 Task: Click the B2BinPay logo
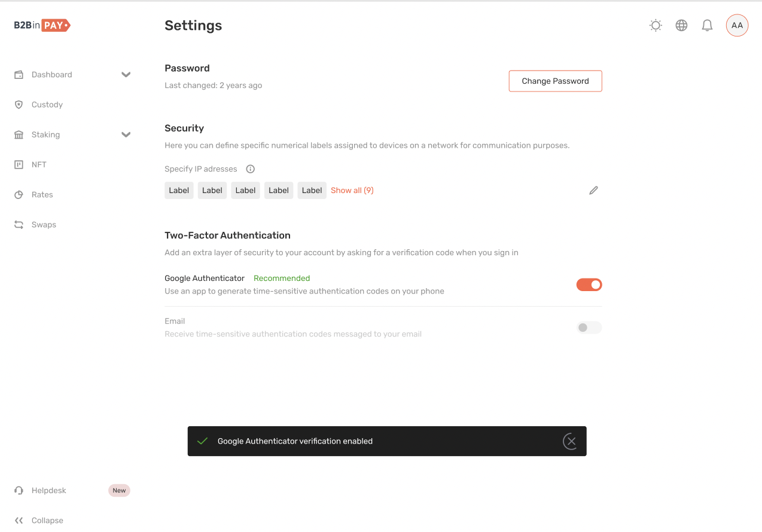[x=42, y=25]
